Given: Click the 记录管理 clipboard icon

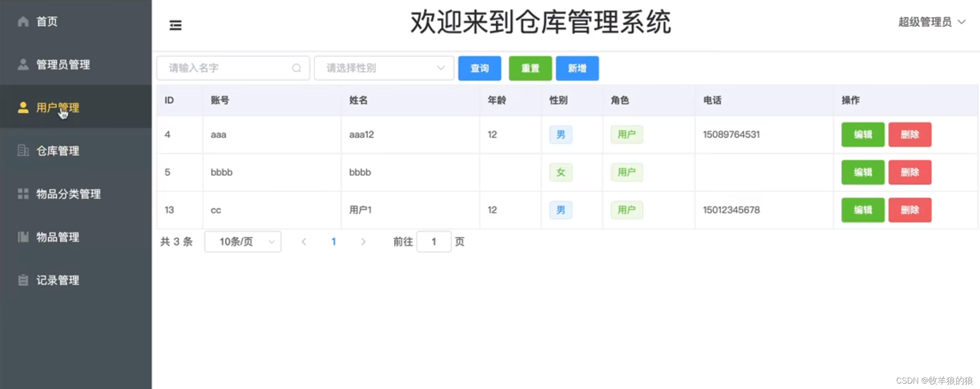Looking at the screenshot, I should pyautogui.click(x=23, y=280).
